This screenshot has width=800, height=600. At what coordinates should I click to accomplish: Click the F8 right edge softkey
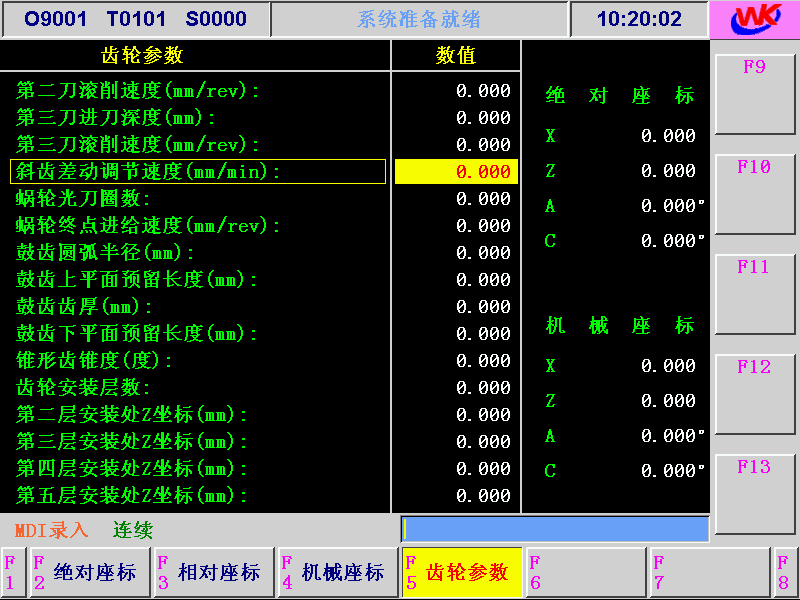pyautogui.click(x=786, y=572)
